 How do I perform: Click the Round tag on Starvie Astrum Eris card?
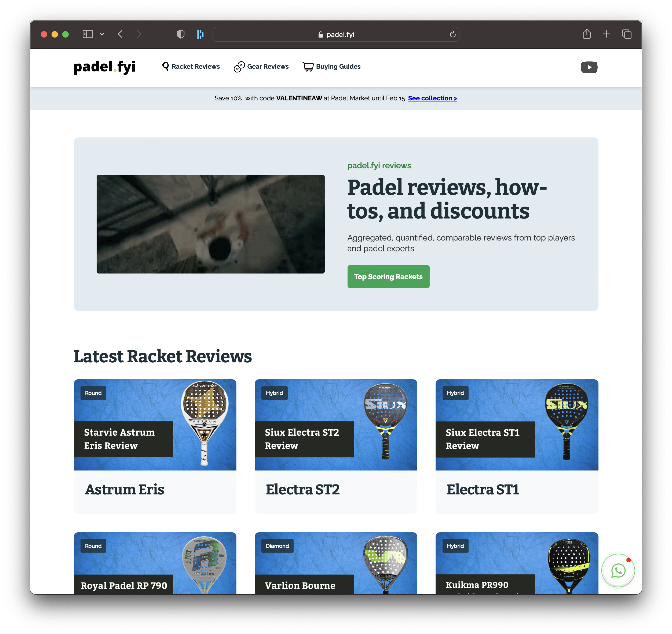coord(93,393)
